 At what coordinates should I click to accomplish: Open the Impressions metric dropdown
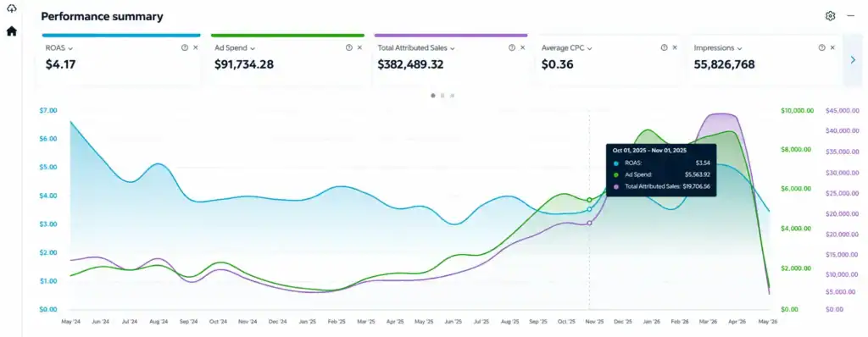718,48
